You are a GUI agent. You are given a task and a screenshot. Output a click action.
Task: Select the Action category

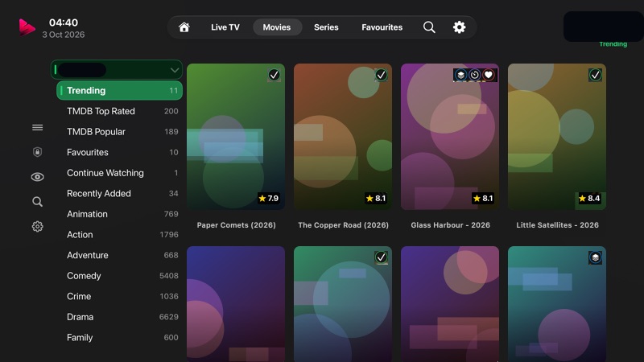point(119,234)
